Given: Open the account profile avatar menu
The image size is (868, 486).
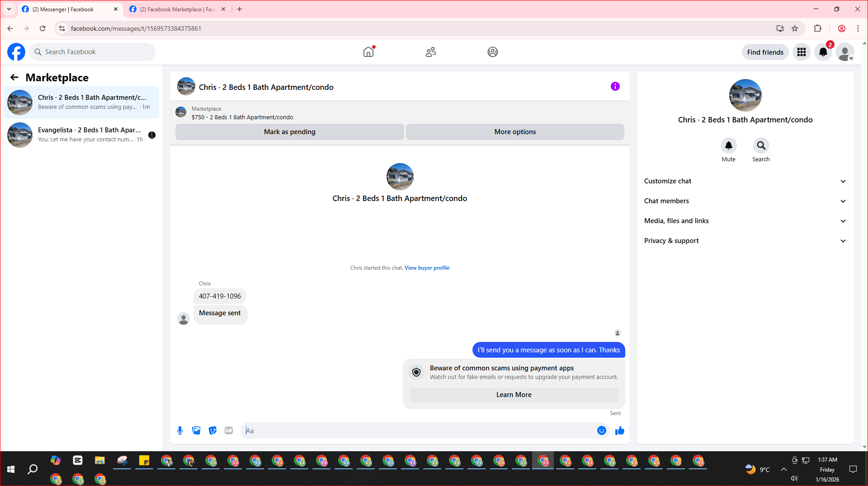Looking at the screenshot, I should [844, 52].
